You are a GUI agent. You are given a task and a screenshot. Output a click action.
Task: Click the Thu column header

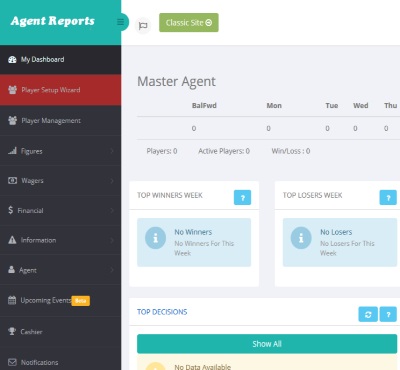coord(390,106)
